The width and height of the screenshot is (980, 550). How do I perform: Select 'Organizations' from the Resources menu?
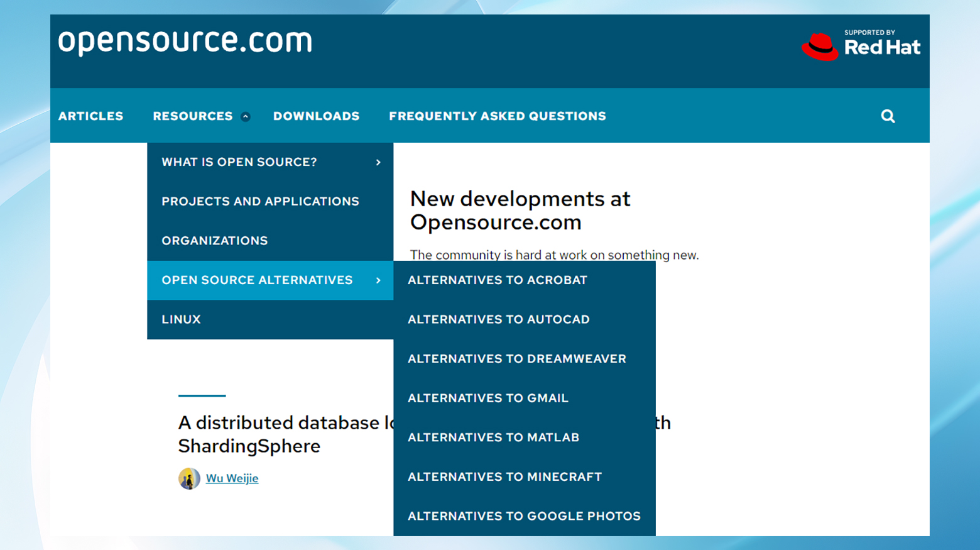tap(215, 240)
